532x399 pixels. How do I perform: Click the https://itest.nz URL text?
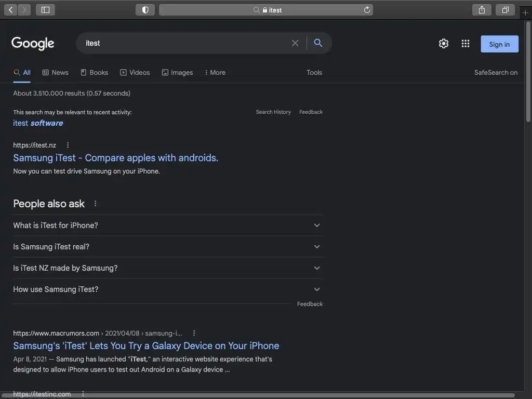coord(35,145)
